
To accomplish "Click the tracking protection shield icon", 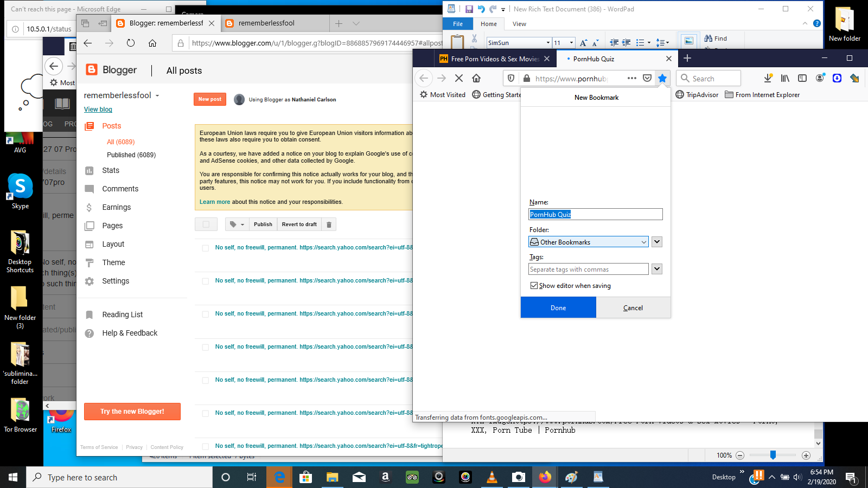I will (511, 78).
